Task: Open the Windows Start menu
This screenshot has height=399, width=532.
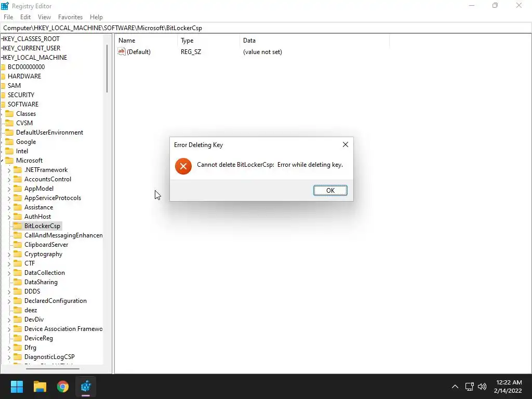Action: [17, 387]
